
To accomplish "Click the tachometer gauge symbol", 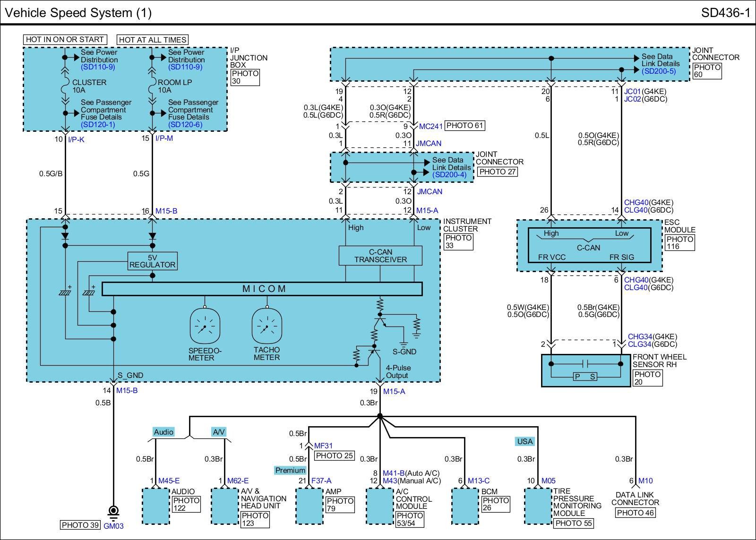I will [266, 326].
